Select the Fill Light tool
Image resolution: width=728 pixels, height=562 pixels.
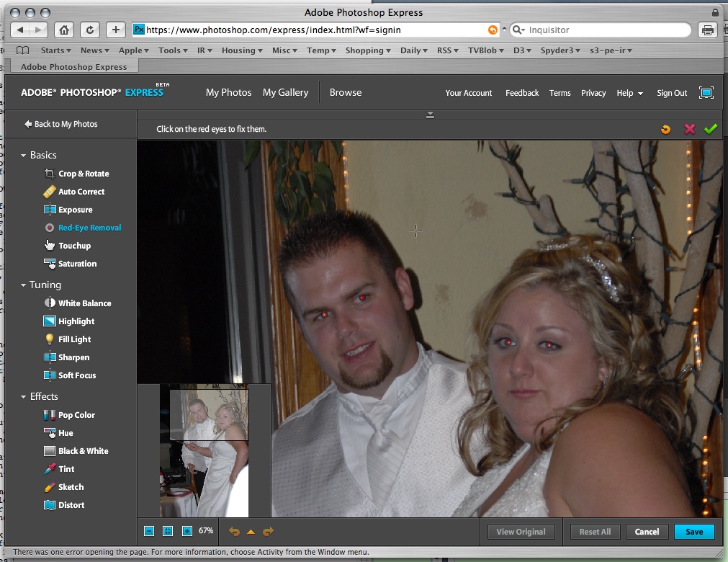point(74,339)
